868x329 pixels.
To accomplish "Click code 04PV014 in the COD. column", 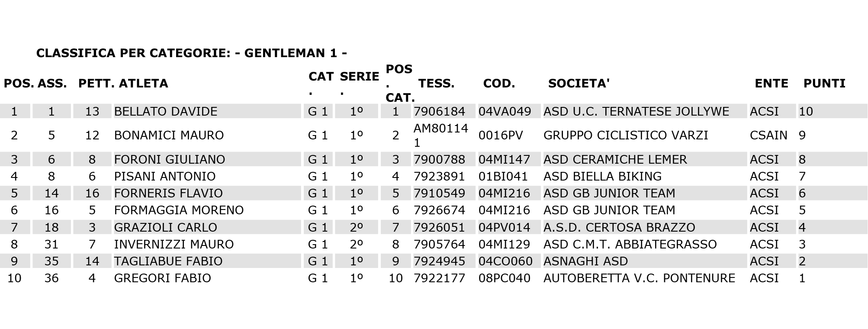I will [x=505, y=227].
